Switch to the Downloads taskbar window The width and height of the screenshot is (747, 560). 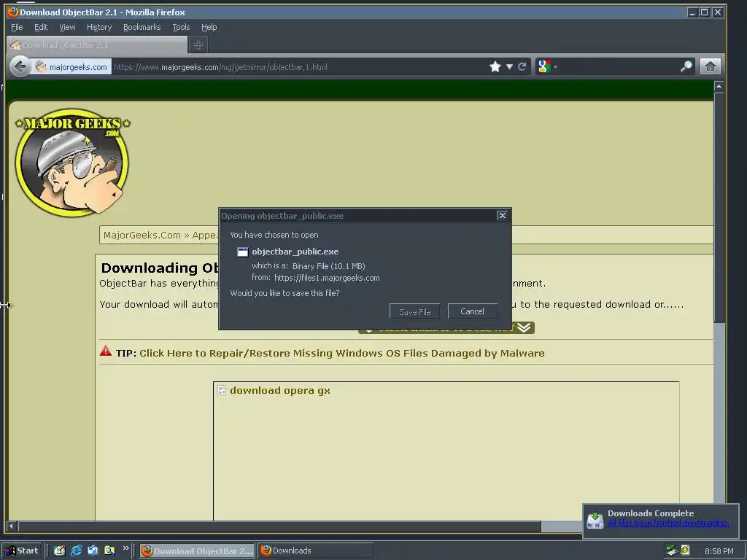tap(315, 551)
